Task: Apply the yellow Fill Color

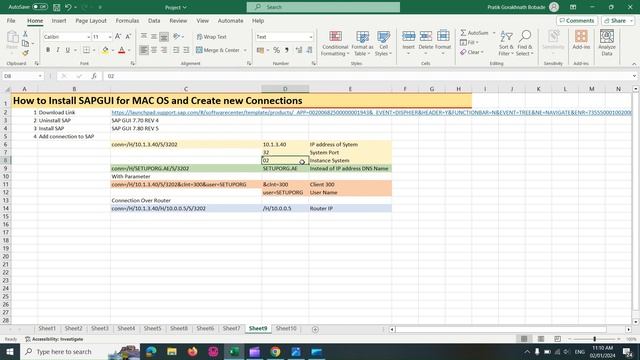Action: tap(105, 50)
